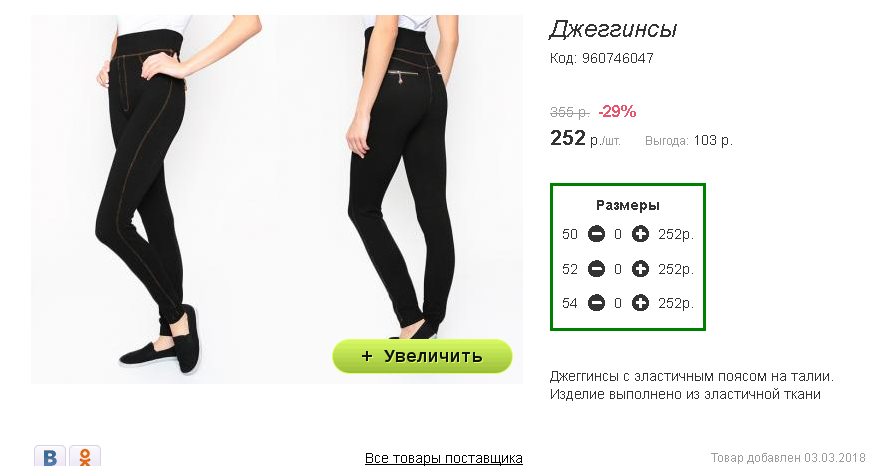
Task: Click the 252 р./шт. price
Action: click(x=585, y=138)
